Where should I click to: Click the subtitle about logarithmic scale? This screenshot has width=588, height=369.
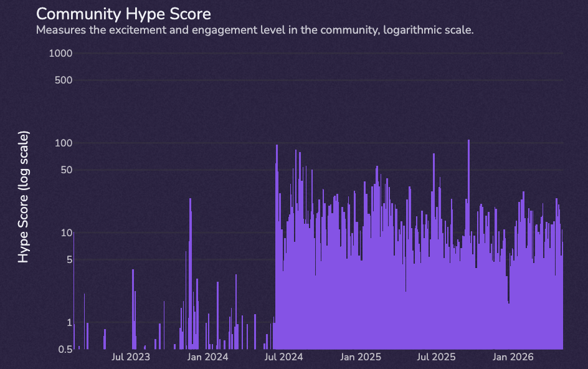[255, 30]
